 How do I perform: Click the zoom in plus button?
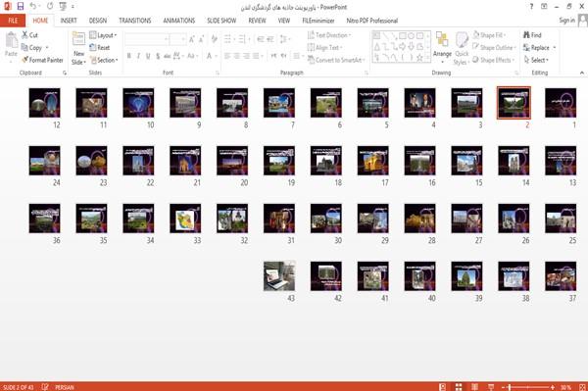[553, 387]
